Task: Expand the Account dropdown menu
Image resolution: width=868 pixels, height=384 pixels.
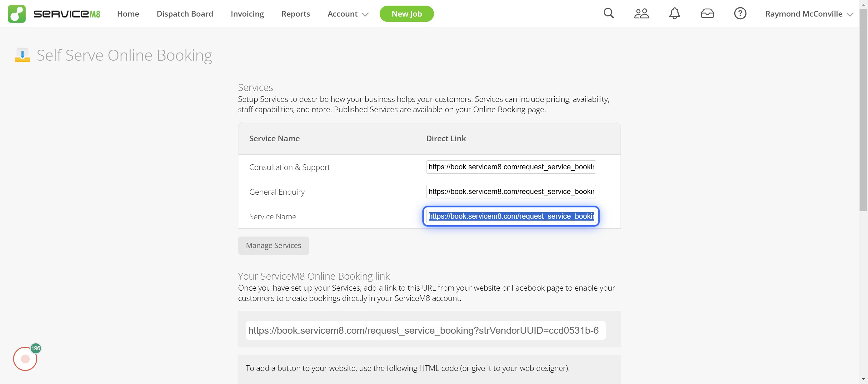Action: coord(348,14)
